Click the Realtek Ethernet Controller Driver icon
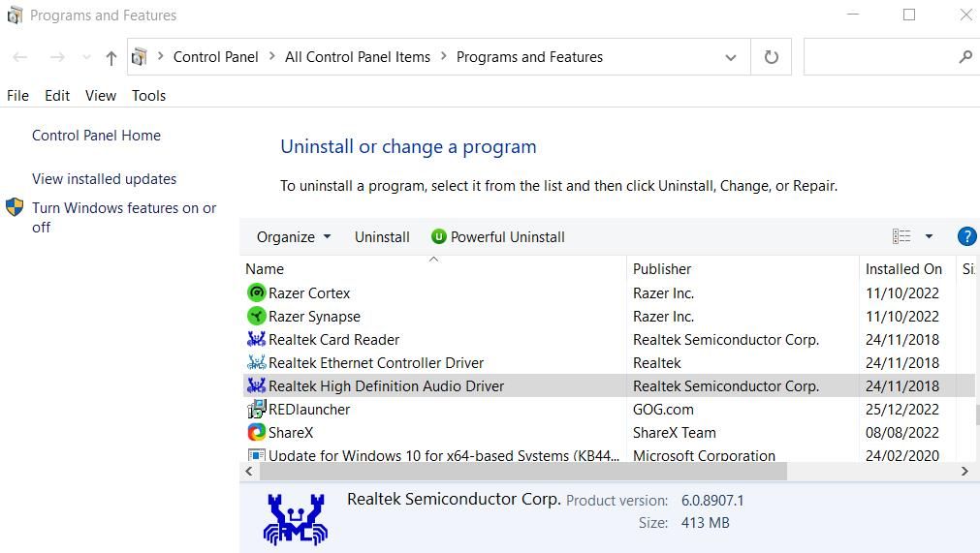The width and height of the screenshot is (980, 553). click(256, 362)
